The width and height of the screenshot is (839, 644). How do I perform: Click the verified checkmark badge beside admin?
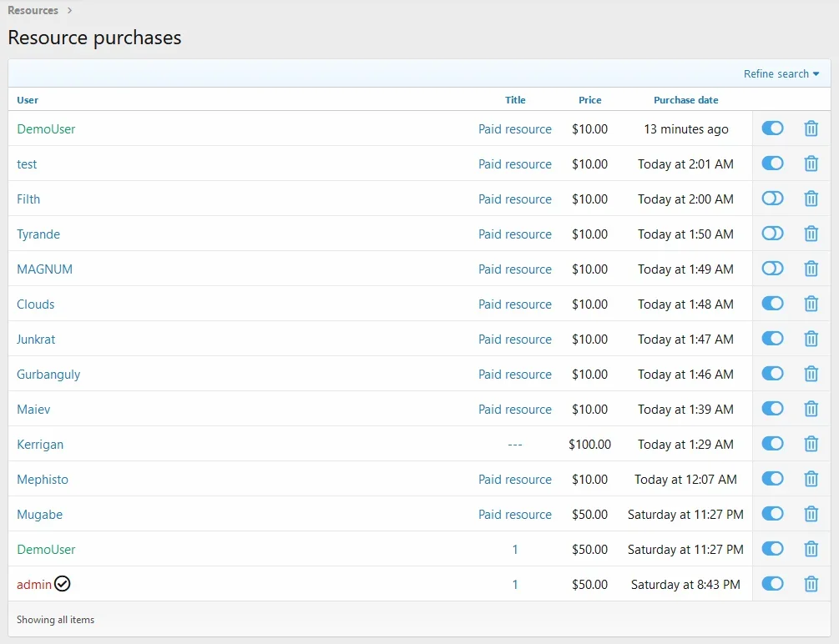[x=63, y=584]
